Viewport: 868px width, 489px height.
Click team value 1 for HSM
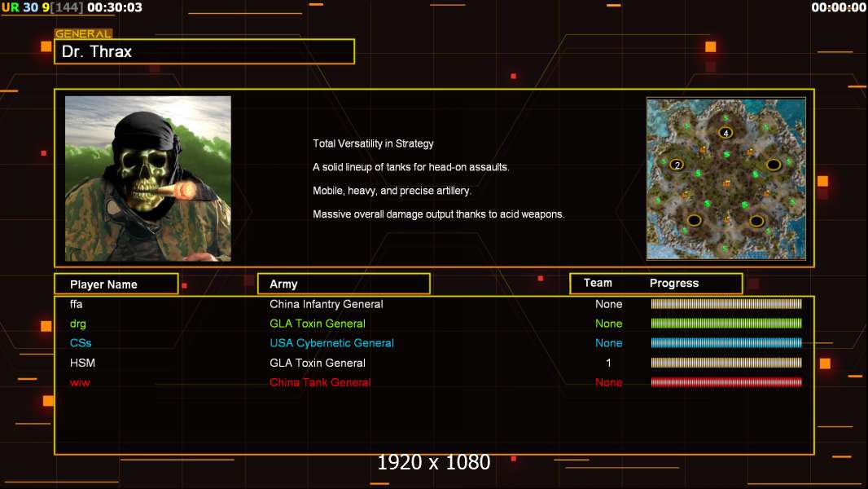pos(608,363)
